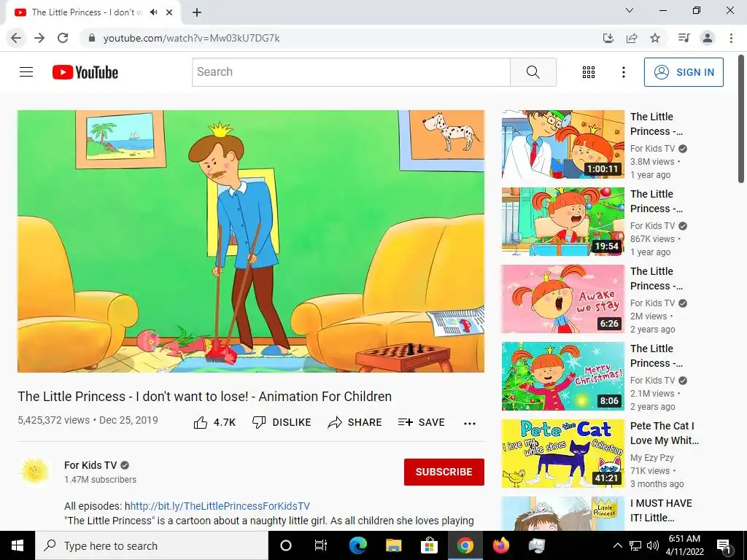Click the Dislike button
The width and height of the screenshot is (747, 560).
click(x=282, y=422)
